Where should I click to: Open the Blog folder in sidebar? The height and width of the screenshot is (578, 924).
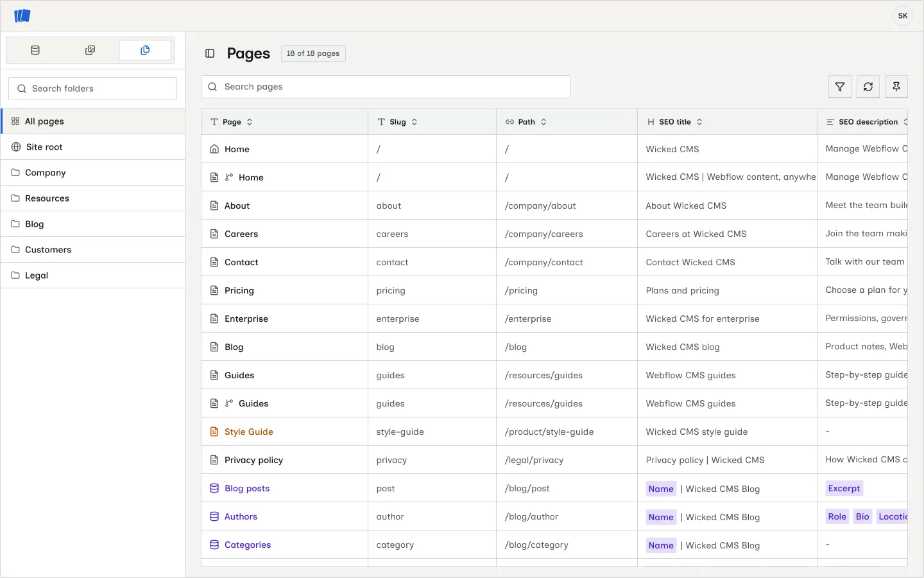point(93,224)
